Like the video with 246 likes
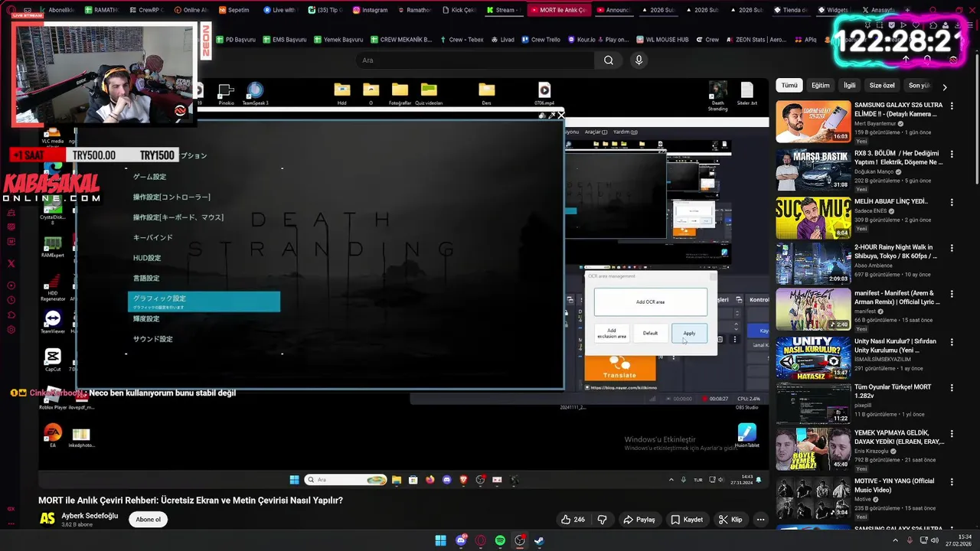The image size is (980, 551). point(573,520)
